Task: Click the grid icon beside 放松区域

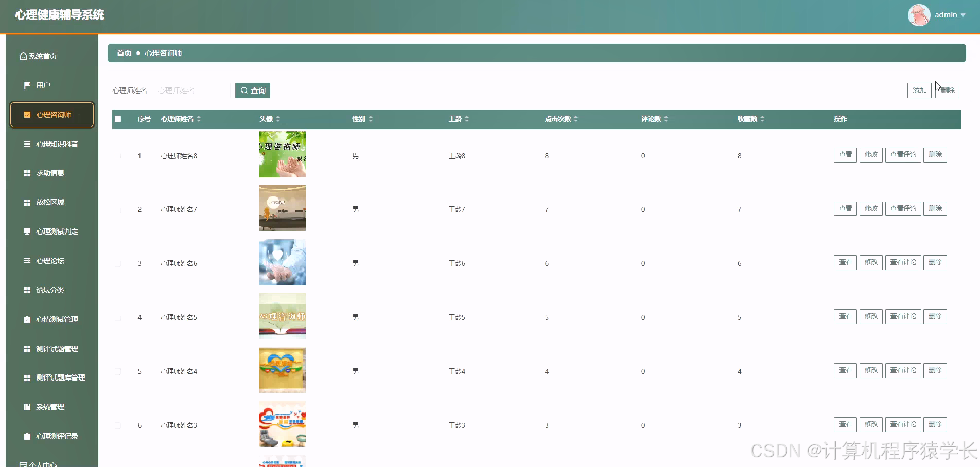Action: (x=27, y=203)
